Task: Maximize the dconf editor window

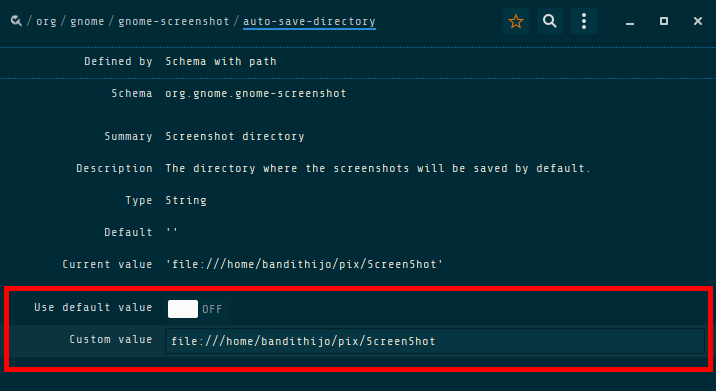Action: [x=664, y=21]
